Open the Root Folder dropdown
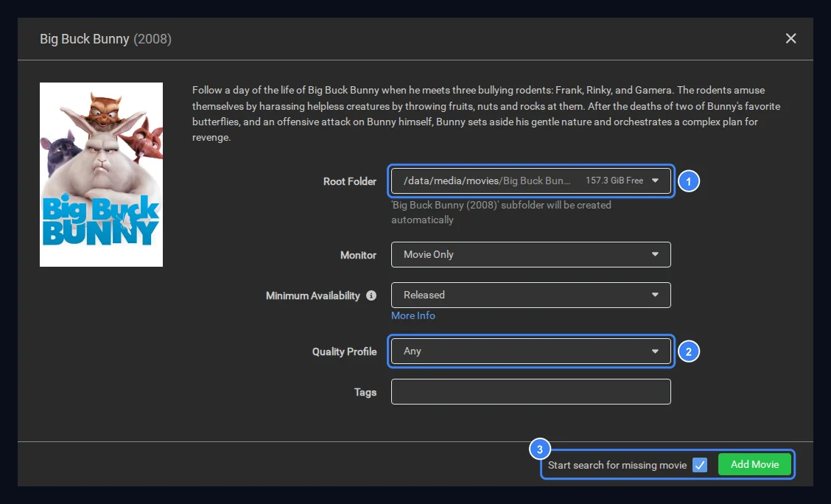The width and height of the screenshot is (831, 504). (530, 181)
